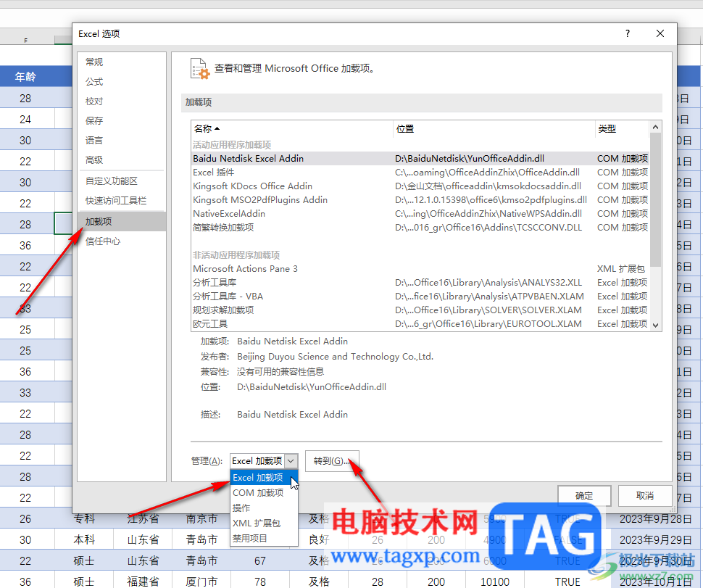Click the 2023年9月29日 date cell
This screenshot has height=588, width=703.
click(x=655, y=540)
